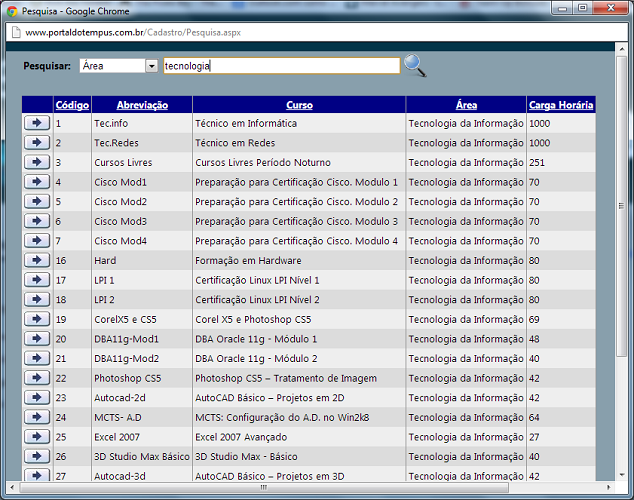
Task: Click the course name Técnico em Redes
Action: pos(235,143)
